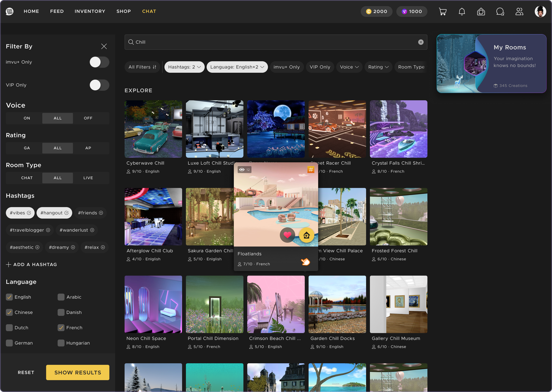Expand the Voice filter chip dropdown
Viewport: 552px width, 392px height.
click(x=349, y=67)
